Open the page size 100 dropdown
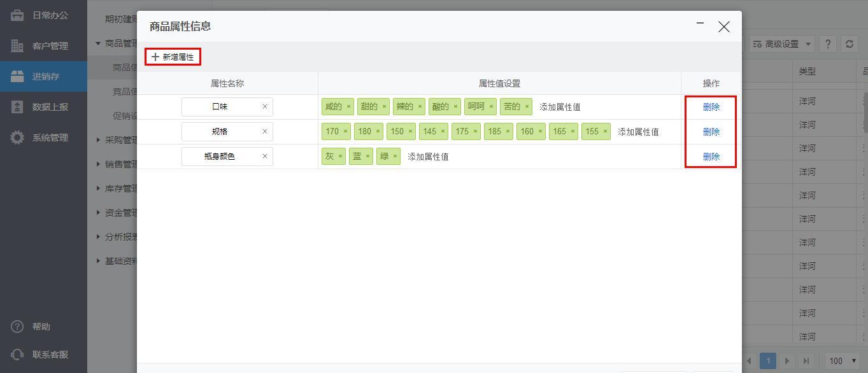 [x=842, y=361]
